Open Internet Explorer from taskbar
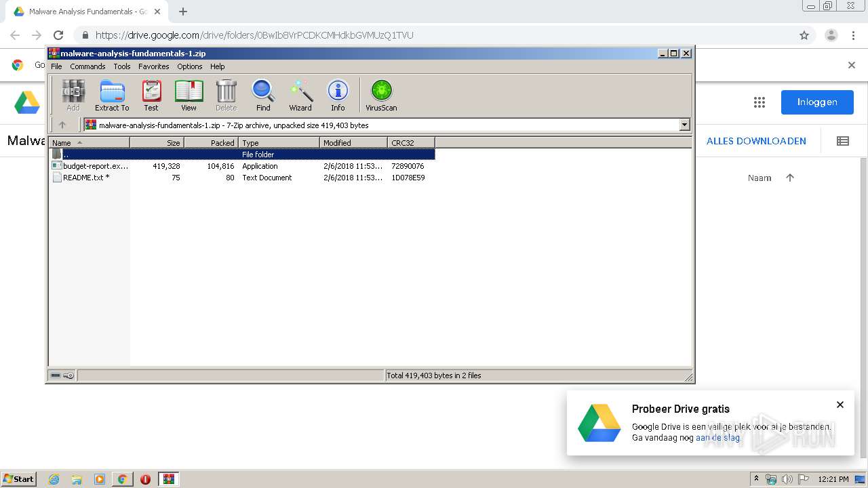Viewport: 868px width, 488px height. [x=54, y=479]
